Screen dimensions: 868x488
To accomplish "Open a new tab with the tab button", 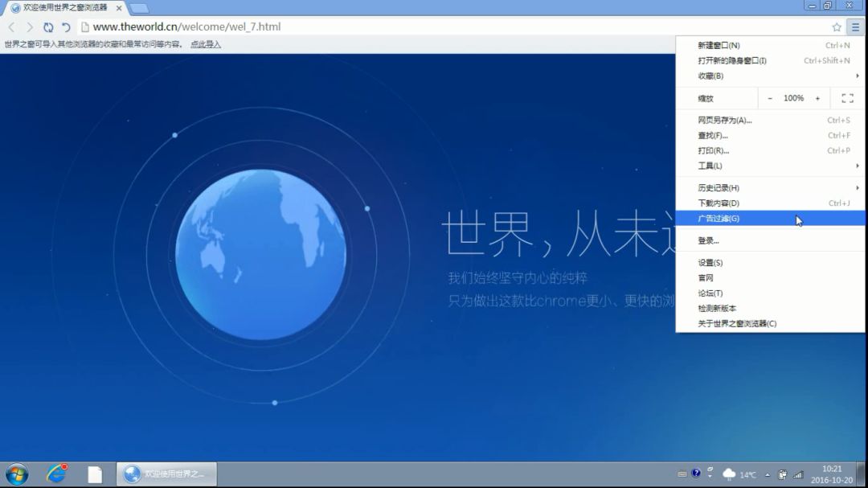I will [139, 8].
